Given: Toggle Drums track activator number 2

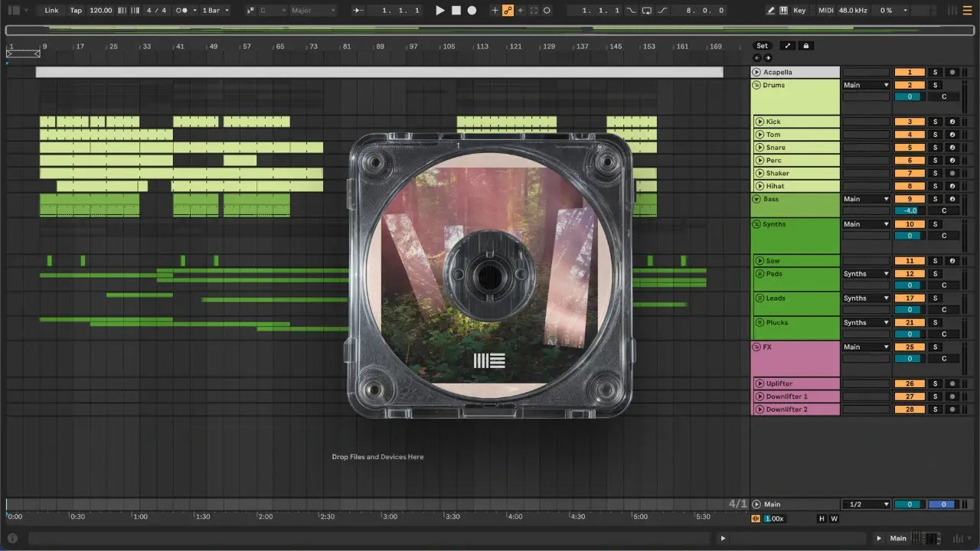Looking at the screenshot, I should coord(910,85).
